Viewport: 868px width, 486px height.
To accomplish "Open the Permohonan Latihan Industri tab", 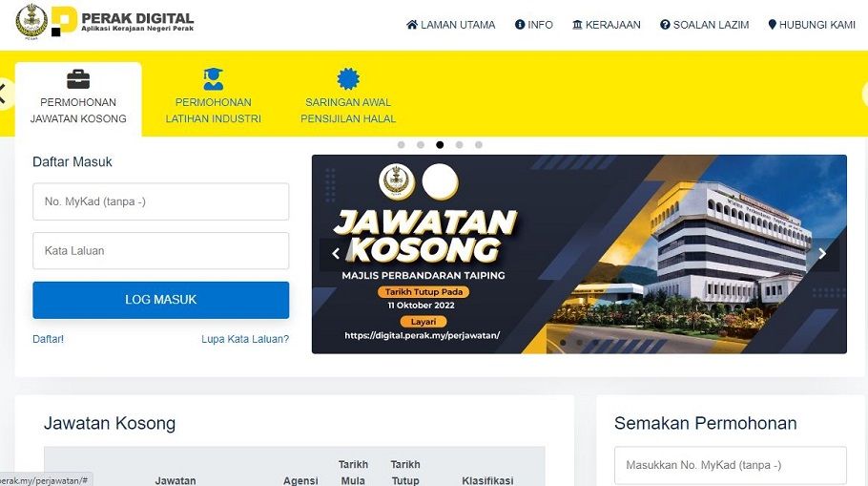I will 213,98.
